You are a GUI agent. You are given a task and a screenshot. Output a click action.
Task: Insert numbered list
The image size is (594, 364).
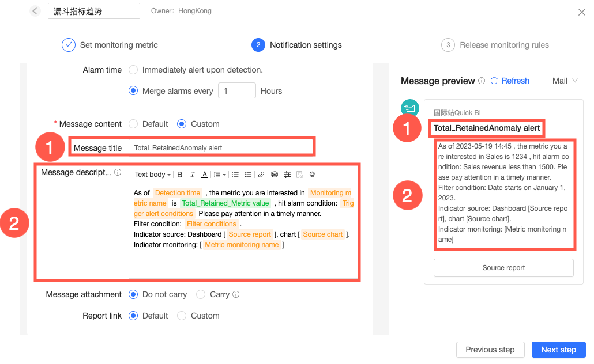coord(248,175)
